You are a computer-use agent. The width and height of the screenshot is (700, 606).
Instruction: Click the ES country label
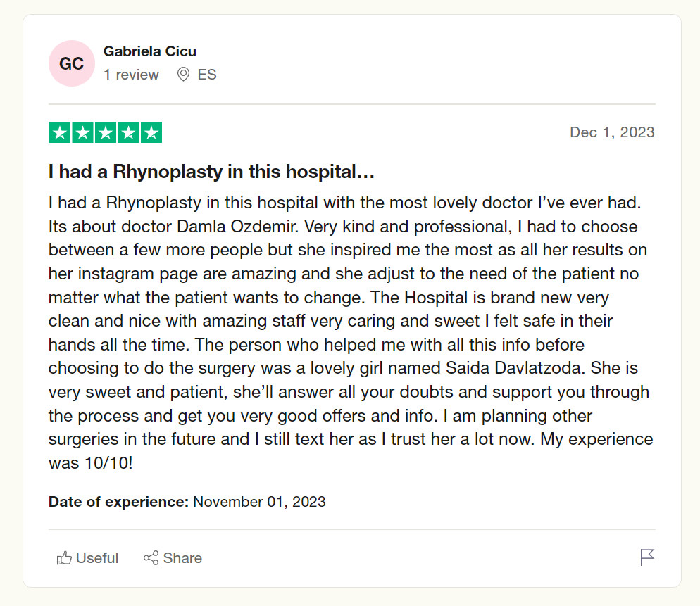click(x=207, y=75)
